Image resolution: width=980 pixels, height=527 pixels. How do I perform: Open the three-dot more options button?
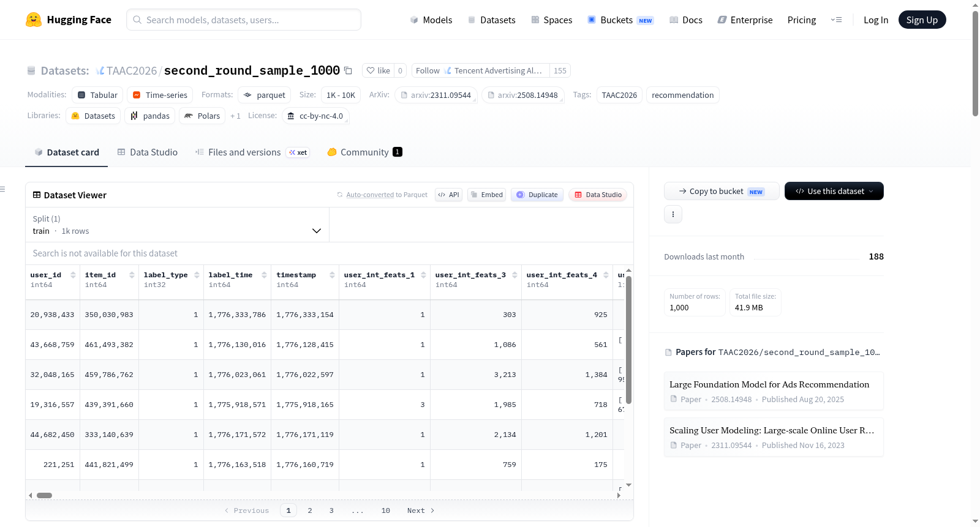coord(673,214)
